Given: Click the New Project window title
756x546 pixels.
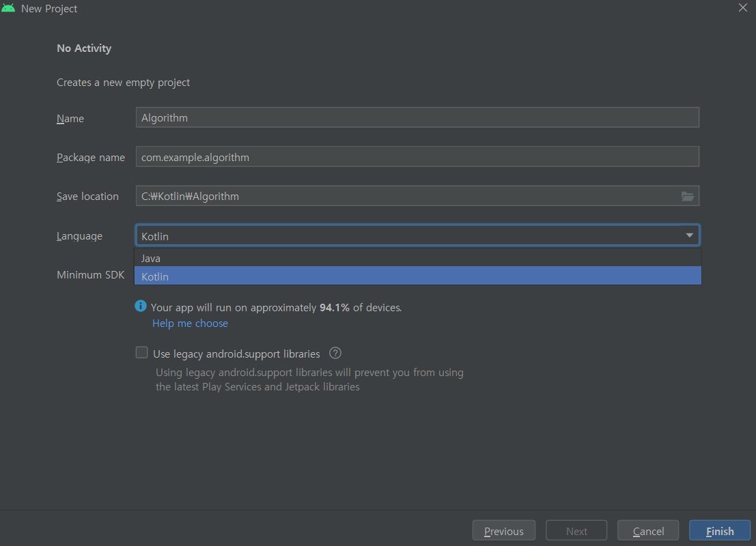Looking at the screenshot, I should [49, 9].
